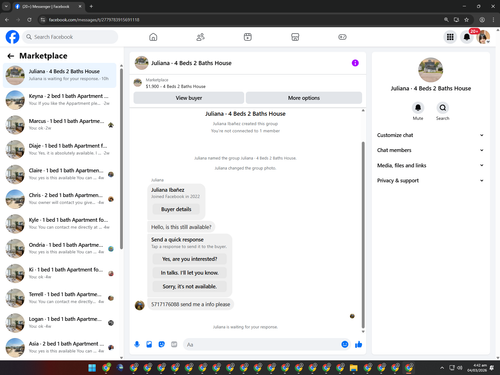The height and width of the screenshot is (375, 500).
Task: Open Kyle - 1 bed 1 bath chat
Action: point(60,224)
